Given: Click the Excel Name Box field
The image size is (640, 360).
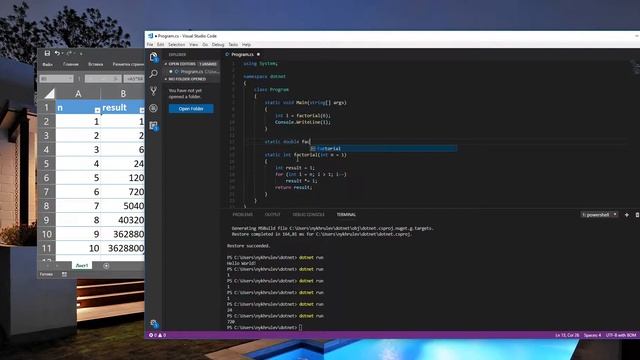Looking at the screenshot, I should tap(56, 78).
